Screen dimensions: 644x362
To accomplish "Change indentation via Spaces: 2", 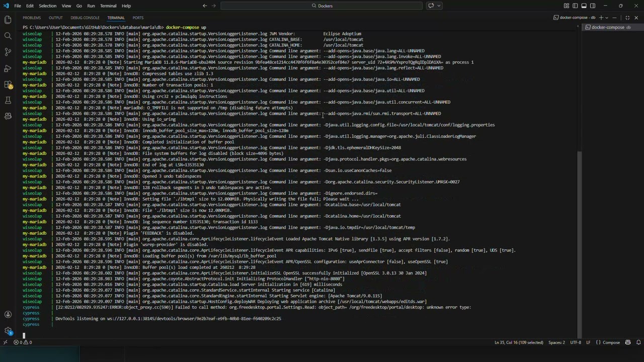I will point(556,342).
